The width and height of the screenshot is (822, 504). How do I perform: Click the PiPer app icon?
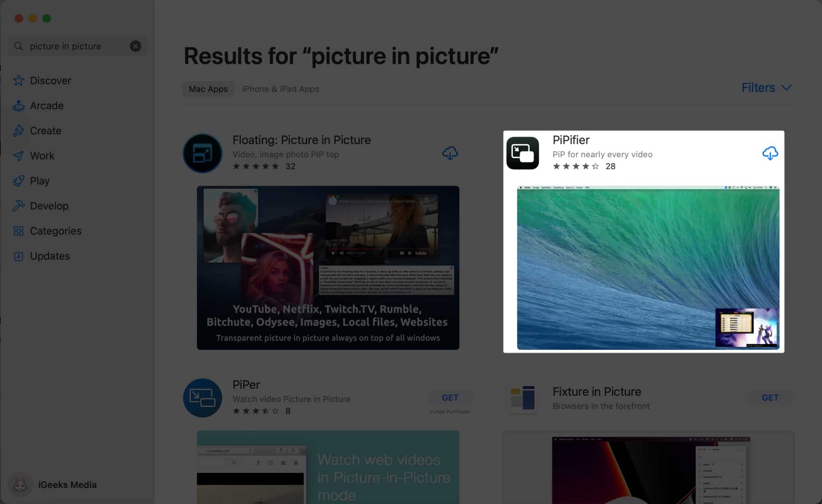coord(202,398)
